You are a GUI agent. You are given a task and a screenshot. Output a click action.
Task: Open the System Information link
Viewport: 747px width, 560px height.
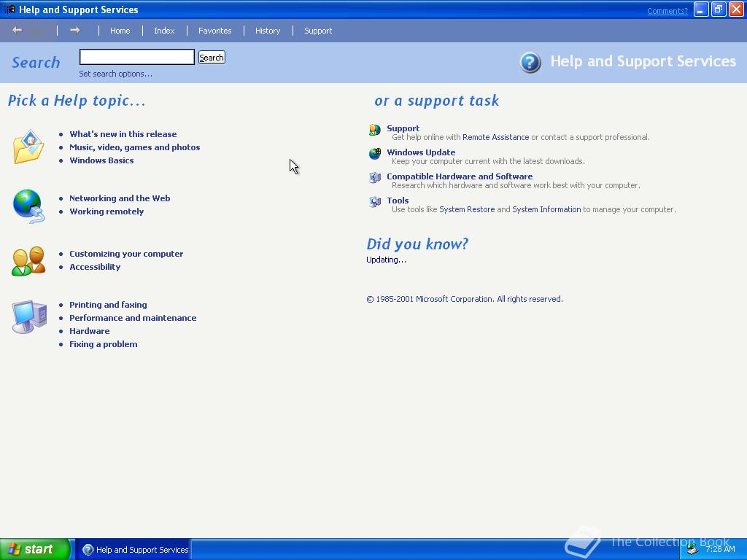(x=546, y=209)
